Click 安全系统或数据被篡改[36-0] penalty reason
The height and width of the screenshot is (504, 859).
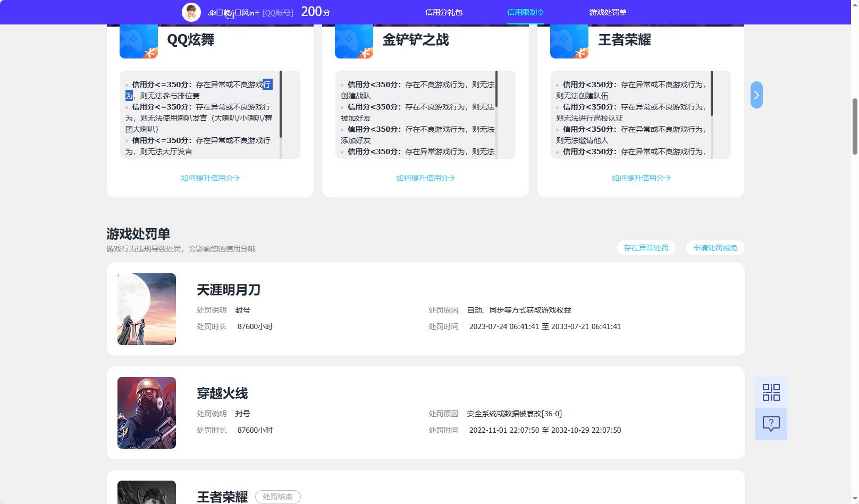pos(515,414)
